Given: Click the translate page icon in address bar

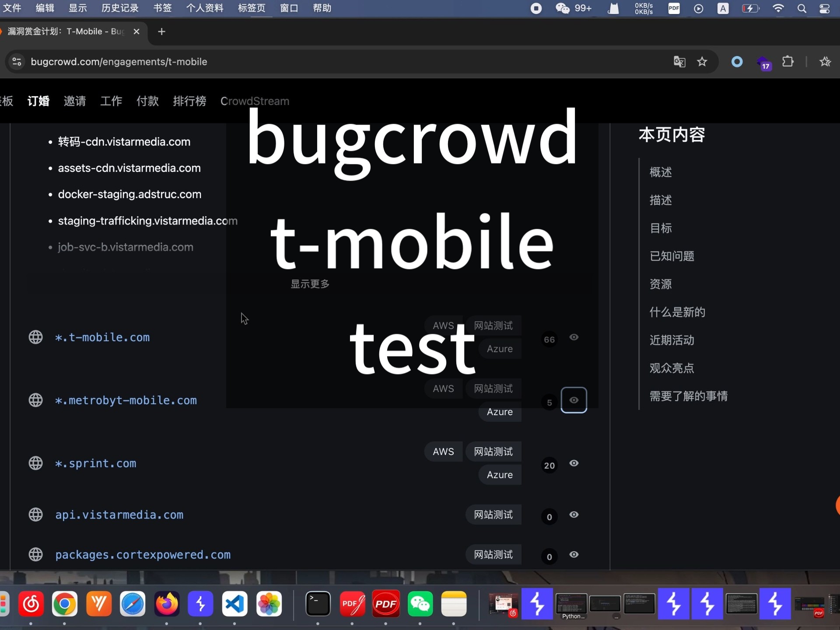Looking at the screenshot, I should (679, 62).
